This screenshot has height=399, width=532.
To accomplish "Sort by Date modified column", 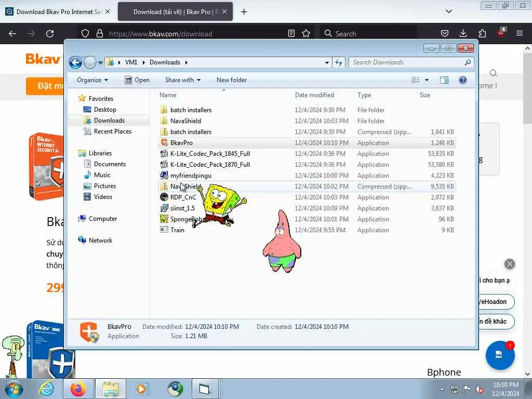I will 322,95.
